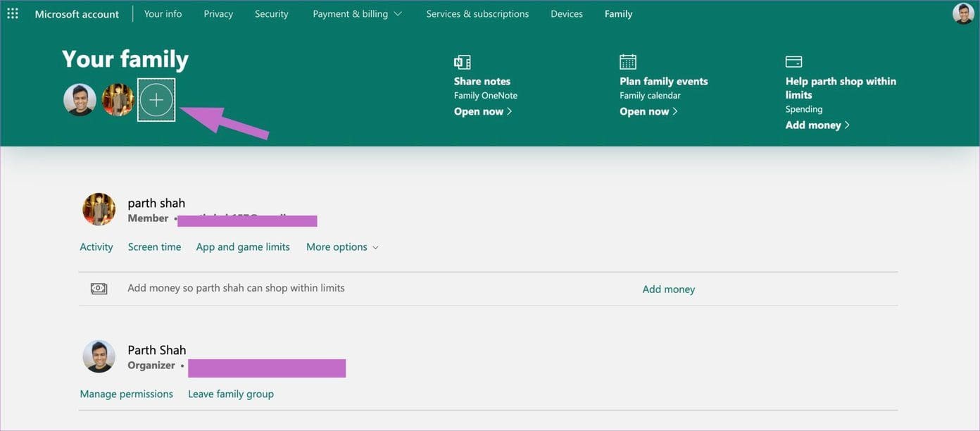Image resolution: width=980 pixels, height=431 pixels.
Task: Select the member avatar under Your family
Action: tap(118, 100)
